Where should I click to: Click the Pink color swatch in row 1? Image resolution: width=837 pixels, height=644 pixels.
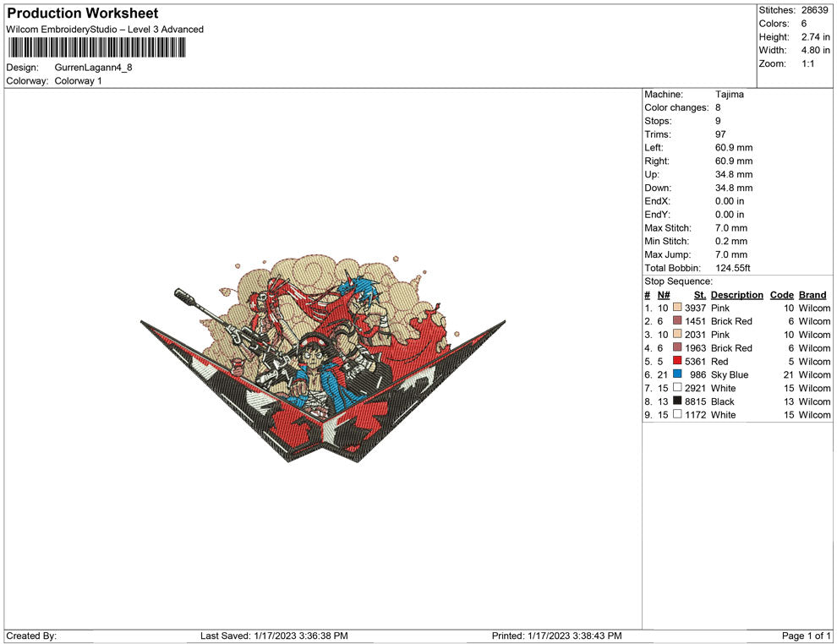[x=677, y=308]
